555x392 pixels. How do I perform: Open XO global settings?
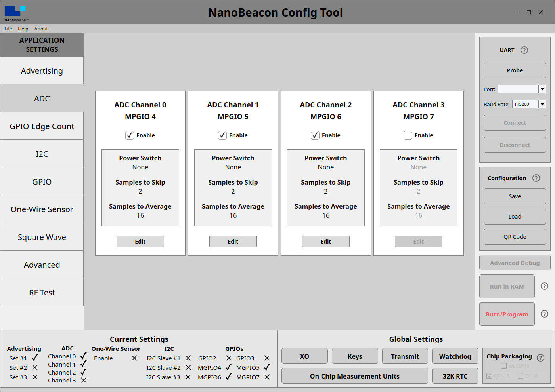[304, 356]
